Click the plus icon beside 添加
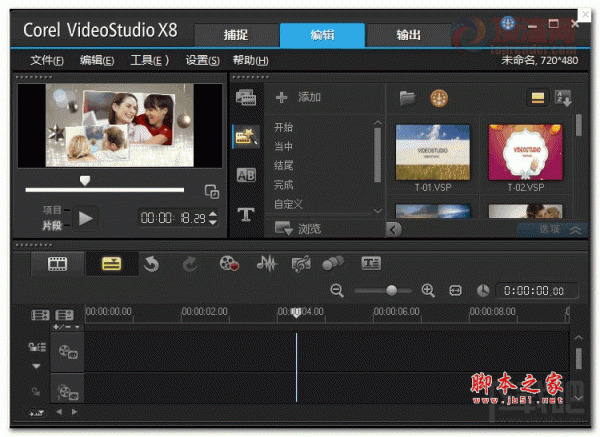Viewport: 600px width, 437px height. (x=282, y=97)
